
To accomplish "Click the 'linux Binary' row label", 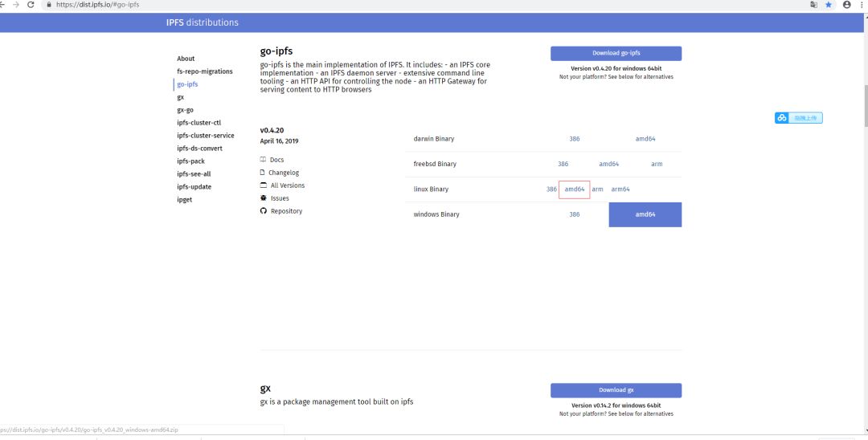I will click(431, 189).
